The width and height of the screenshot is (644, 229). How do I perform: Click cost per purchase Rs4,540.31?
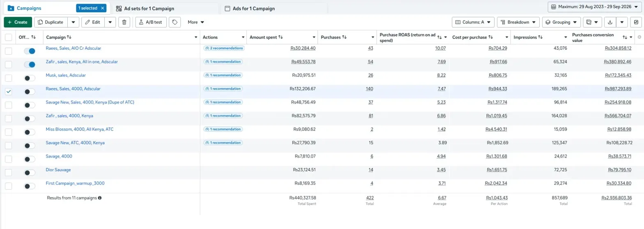click(x=497, y=129)
